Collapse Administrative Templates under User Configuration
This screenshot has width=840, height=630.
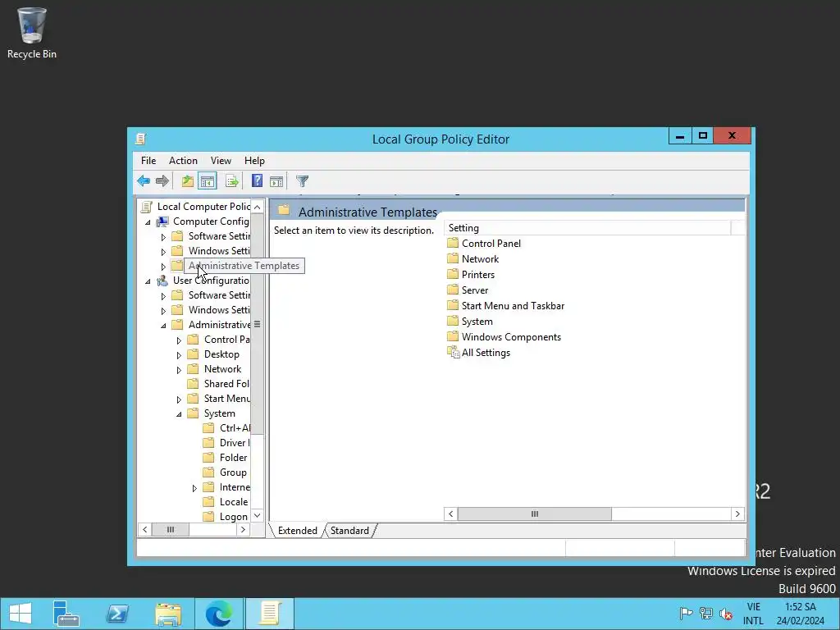click(163, 325)
